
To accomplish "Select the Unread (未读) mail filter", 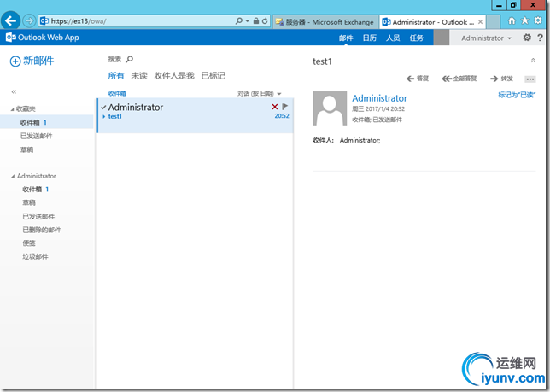I will tap(139, 75).
